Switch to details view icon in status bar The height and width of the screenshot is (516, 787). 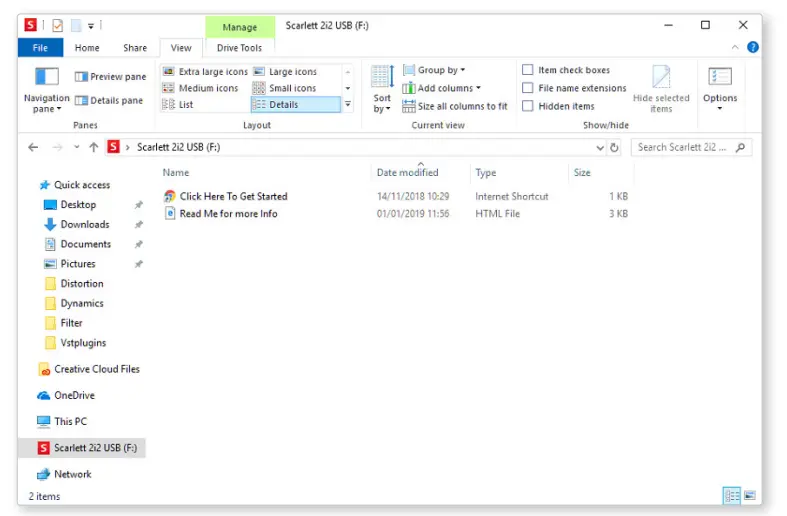click(732, 496)
